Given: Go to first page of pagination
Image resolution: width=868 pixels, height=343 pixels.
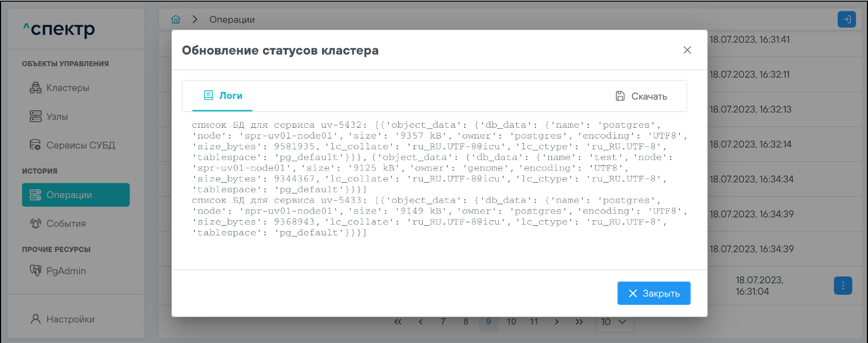Looking at the screenshot, I should [398, 322].
